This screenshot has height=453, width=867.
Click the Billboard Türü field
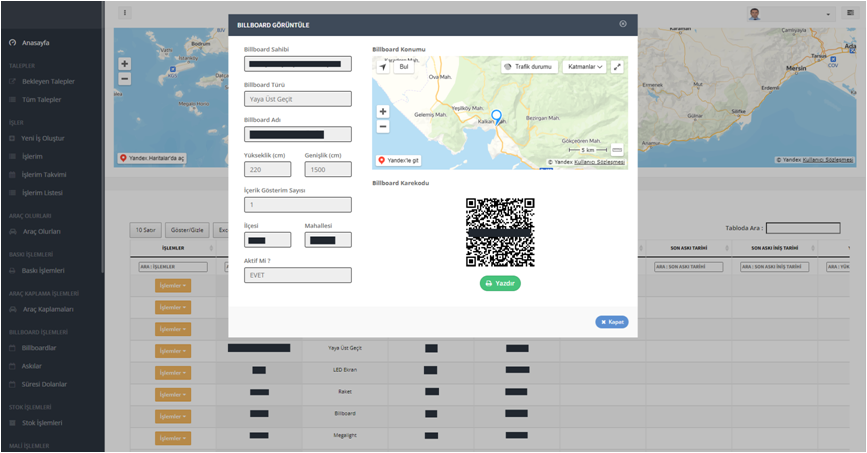tap(297, 99)
